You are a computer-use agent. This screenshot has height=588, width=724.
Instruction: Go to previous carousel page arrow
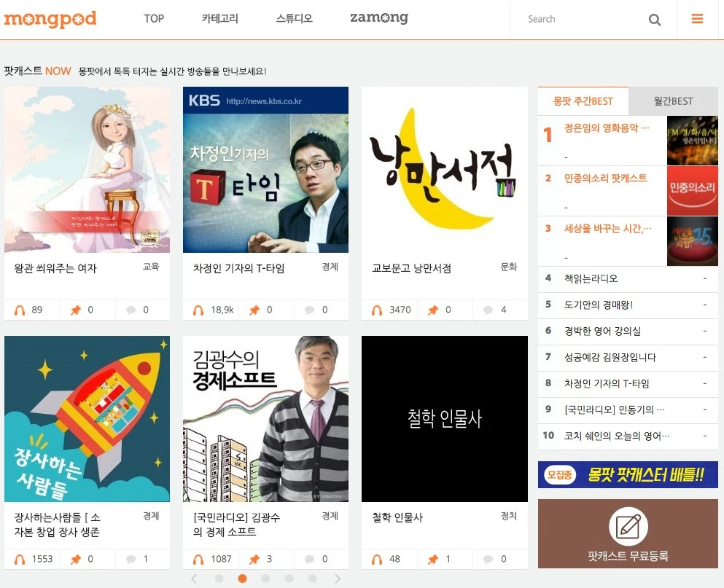[194, 579]
